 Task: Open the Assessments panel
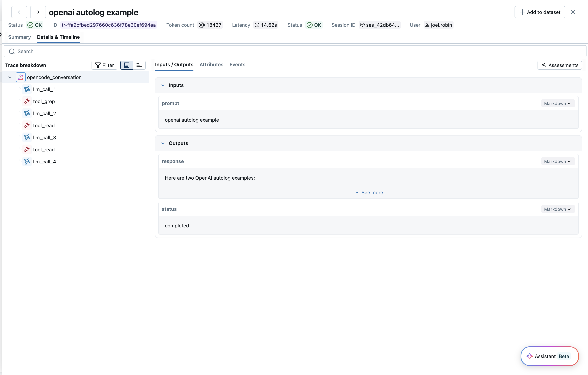coord(560,65)
